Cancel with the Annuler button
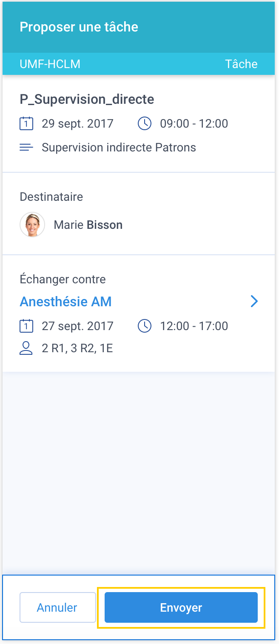The image size is (279, 644). pyautogui.click(x=57, y=607)
